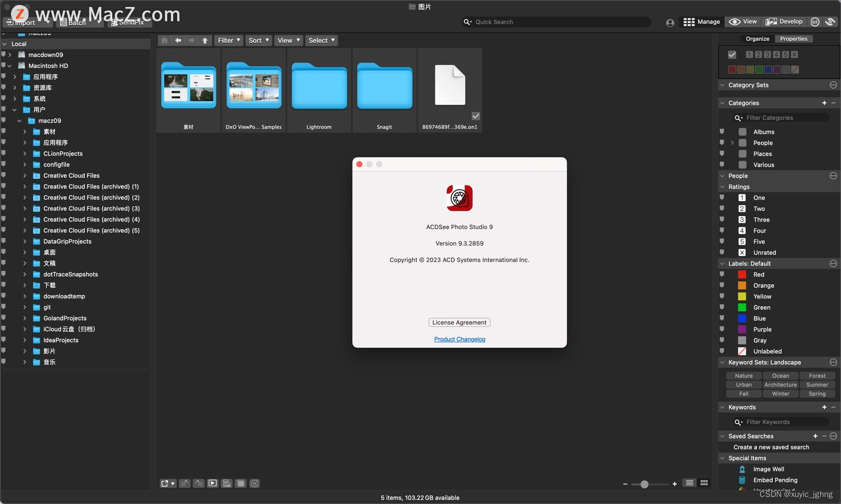Collapse the Macintosh HD node

[9, 66]
